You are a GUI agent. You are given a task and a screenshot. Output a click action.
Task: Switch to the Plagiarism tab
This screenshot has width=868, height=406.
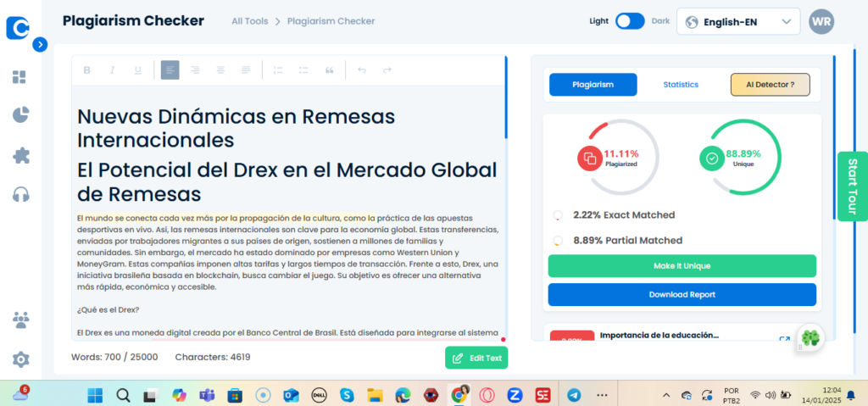click(593, 85)
